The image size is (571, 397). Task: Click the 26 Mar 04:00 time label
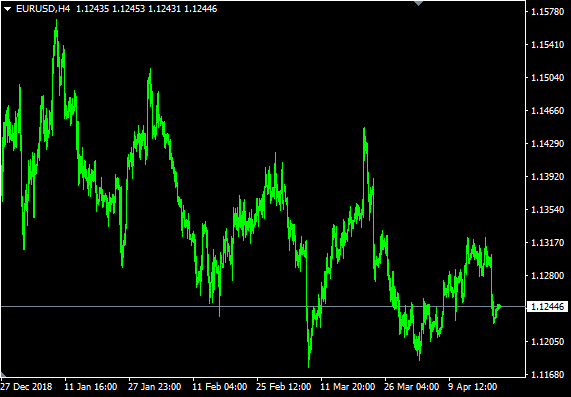[411, 386]
